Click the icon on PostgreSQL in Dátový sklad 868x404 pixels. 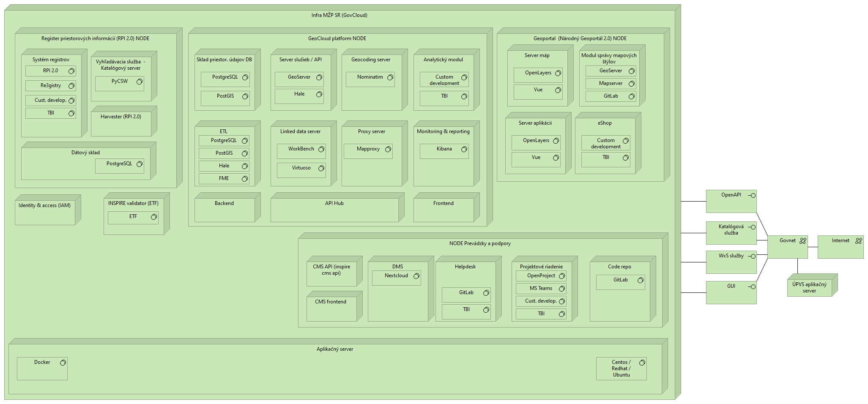click(140, 164)
